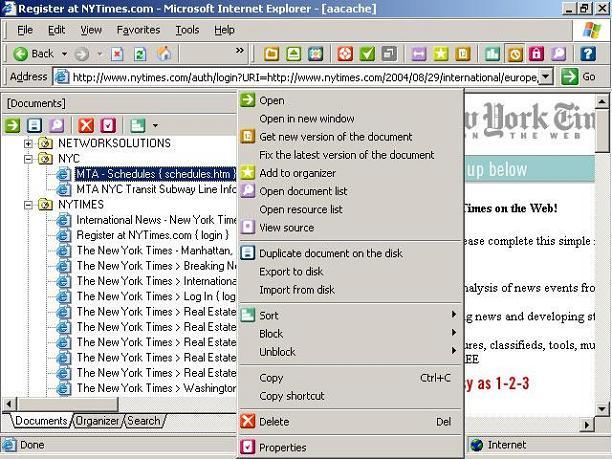Click the floppy disk icon in Documents panel
The width and height of the screenshot is (612, 459).
point(34,125)
